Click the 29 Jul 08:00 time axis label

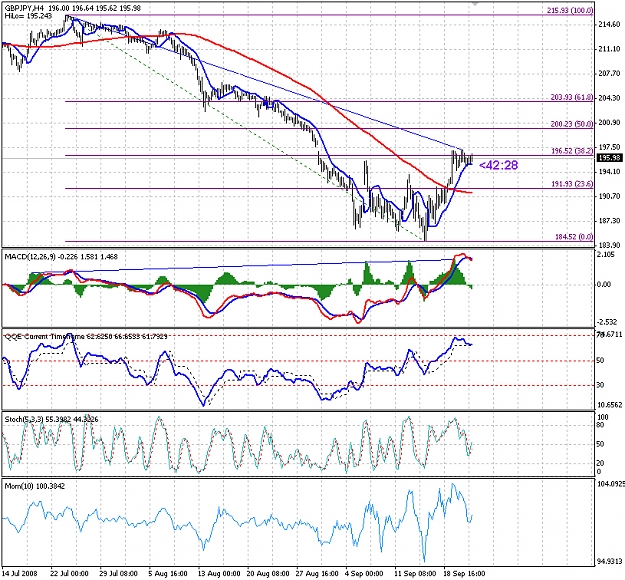(x=118, y=574)
